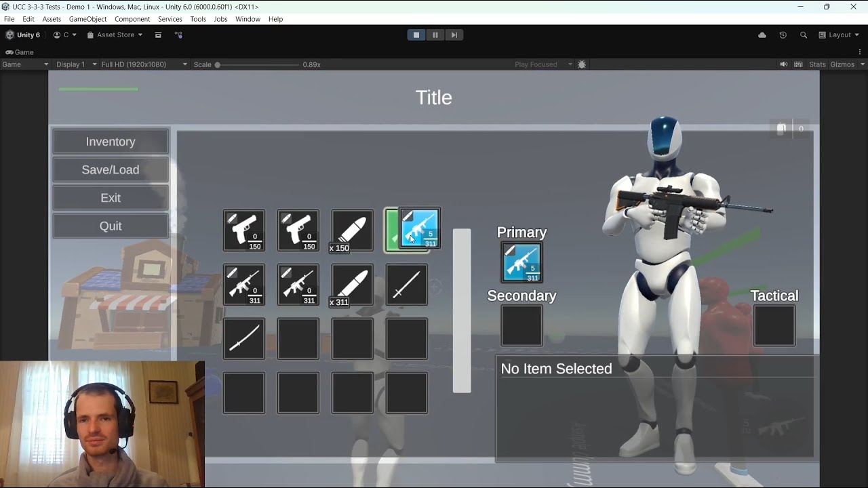Open the Layout dropdown
Screen dimensions: 868x488
pos(839,35)
